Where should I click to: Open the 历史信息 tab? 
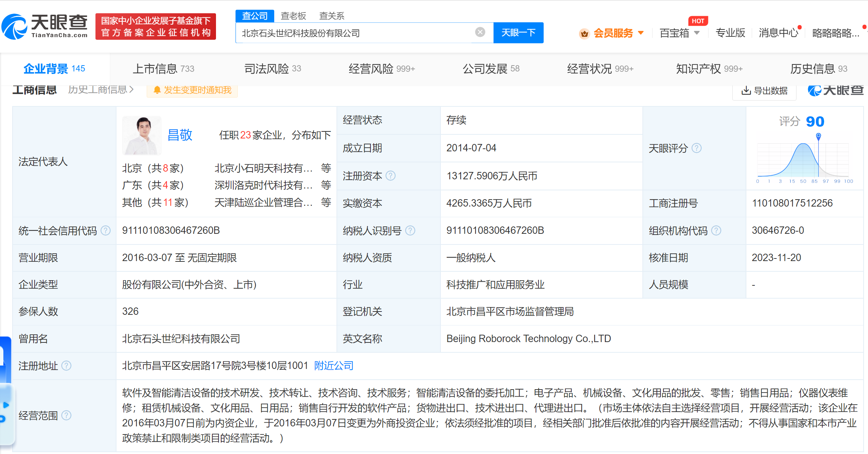click(x=819, y=69)
